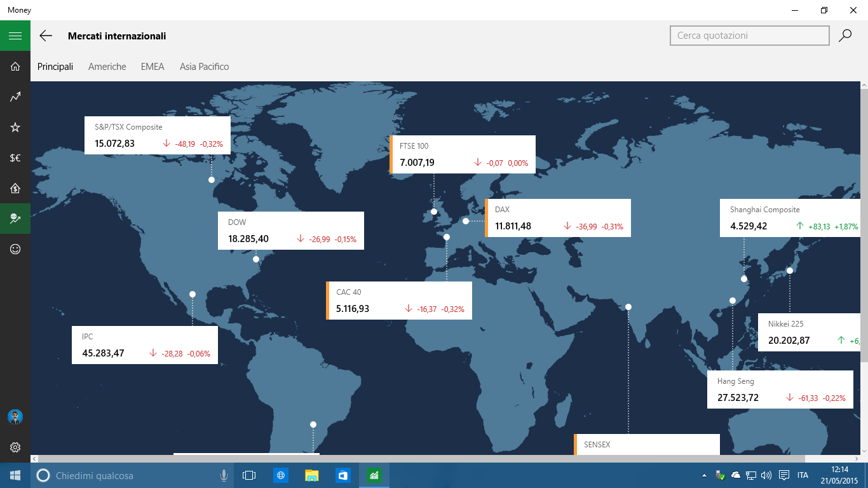
Task: Click the DAX change -0,31%
Action: pos(613,227)
